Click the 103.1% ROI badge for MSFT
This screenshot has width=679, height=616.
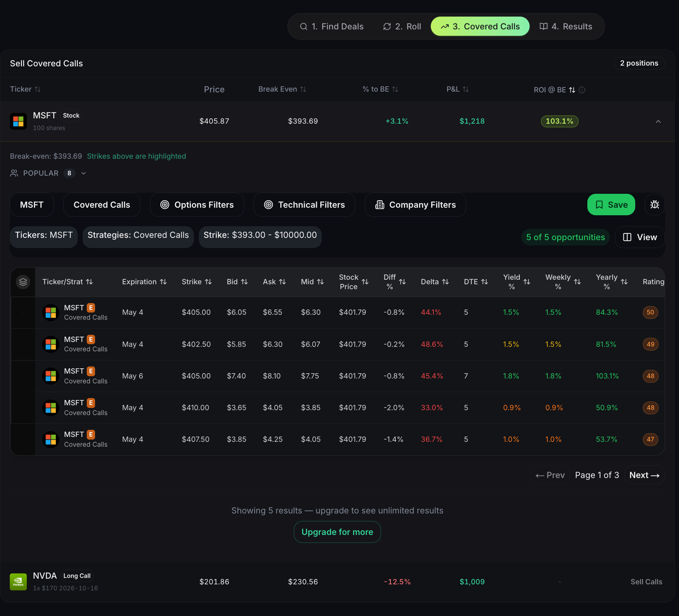tap(559, 121)
